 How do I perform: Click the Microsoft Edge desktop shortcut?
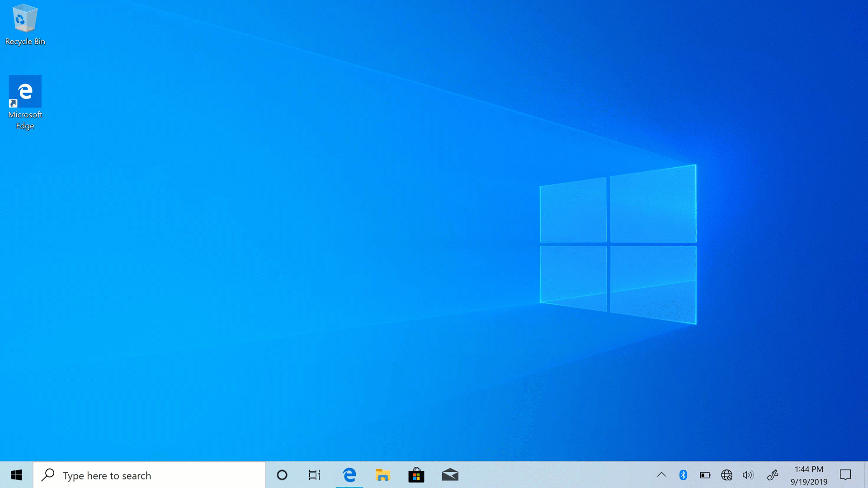pos(25,102)
